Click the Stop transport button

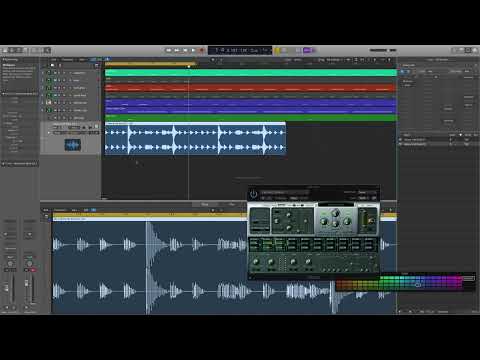coord(185,50)
